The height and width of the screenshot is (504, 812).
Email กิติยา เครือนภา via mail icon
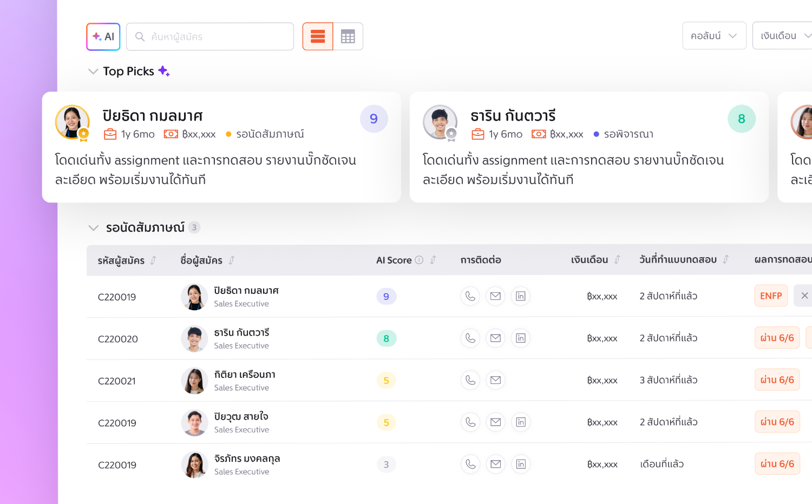pyautogui.click(x=495, y=380)
